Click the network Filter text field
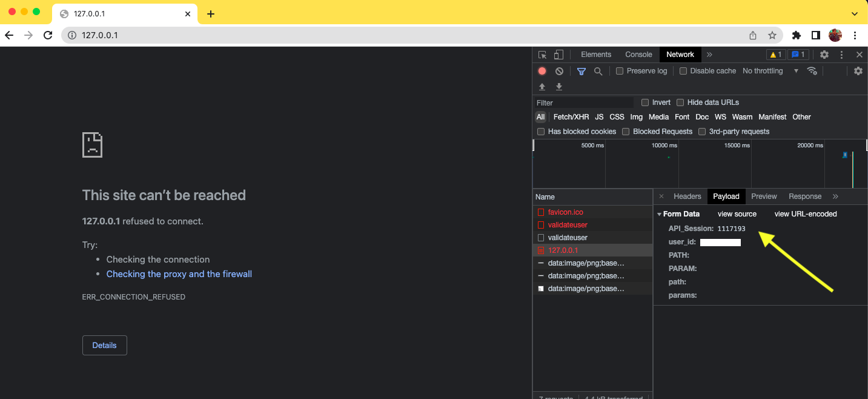 [583, 102]
